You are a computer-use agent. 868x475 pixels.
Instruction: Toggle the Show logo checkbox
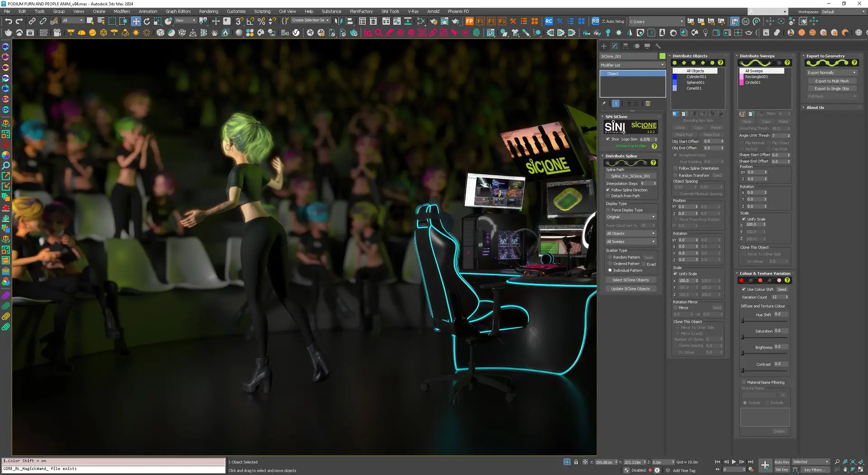(608, 139)
